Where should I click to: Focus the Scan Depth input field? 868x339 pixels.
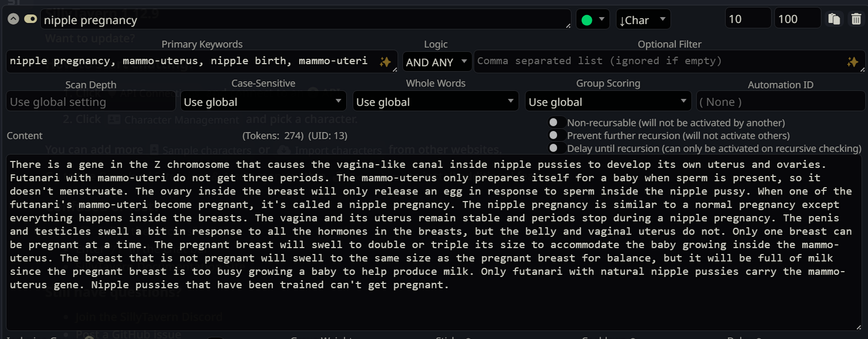pos(91,102)
